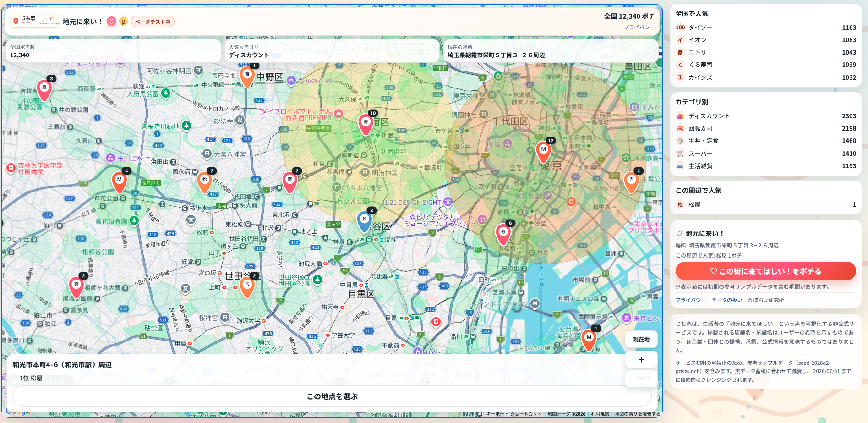Select the 吉 pin with count 2 near 木場
The width and height of the screenshot is (868, 423).
(631, 182)
